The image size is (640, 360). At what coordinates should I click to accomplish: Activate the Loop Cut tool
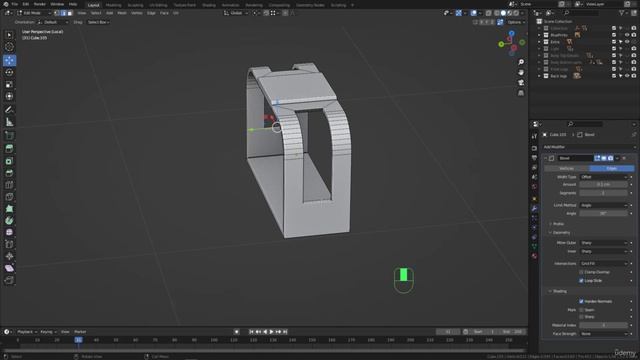click(9, 185)
